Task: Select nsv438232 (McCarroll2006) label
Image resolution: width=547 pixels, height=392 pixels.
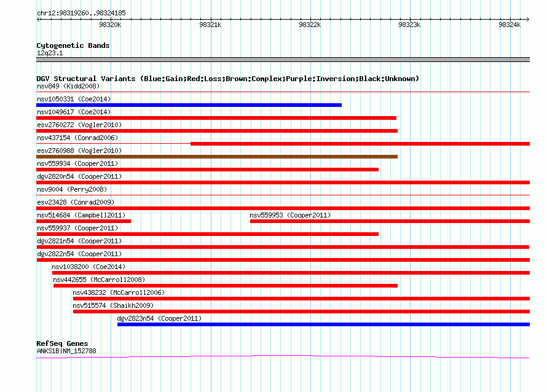Action: point(119,292)
